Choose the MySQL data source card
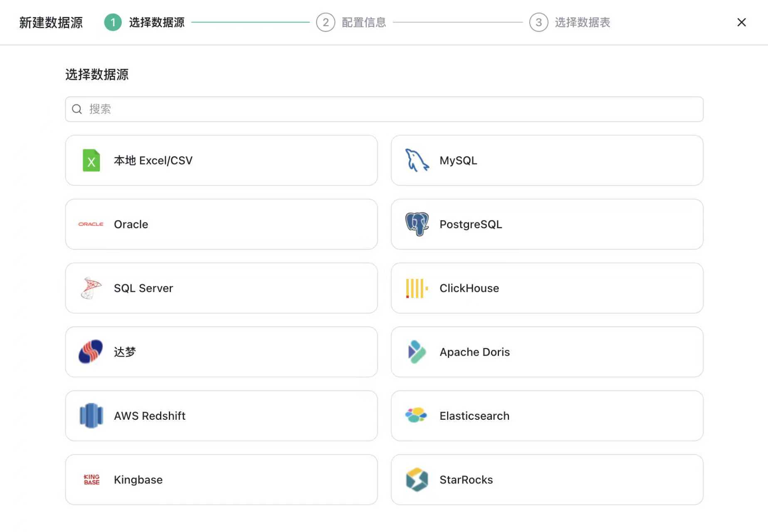Image resolution: width=768 pixels, height=532 pixels. tap(546, 161)
